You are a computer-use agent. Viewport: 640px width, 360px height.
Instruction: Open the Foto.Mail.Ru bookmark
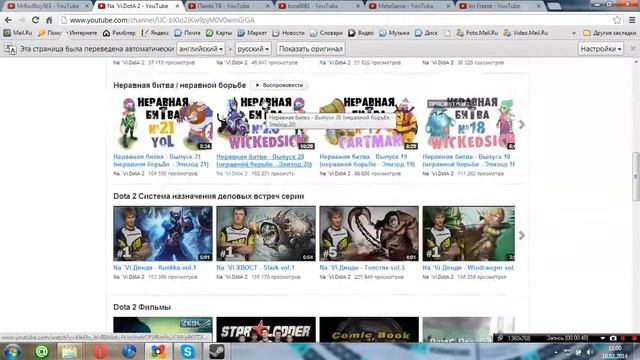pyautogui.click(x=477, y=33)
